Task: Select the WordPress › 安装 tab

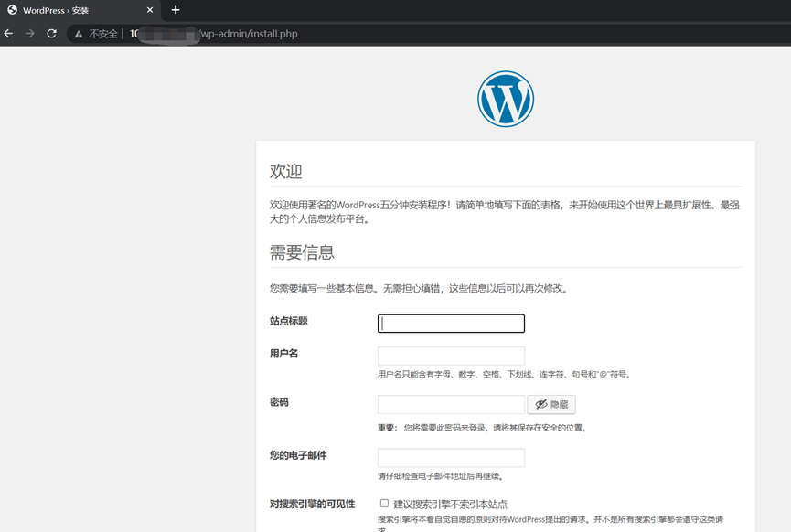Action: click(80, 10)
